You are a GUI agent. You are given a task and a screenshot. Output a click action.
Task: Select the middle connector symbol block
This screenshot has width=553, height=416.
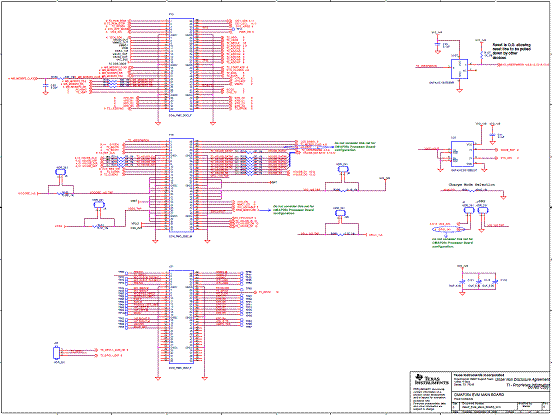[182, 185]
